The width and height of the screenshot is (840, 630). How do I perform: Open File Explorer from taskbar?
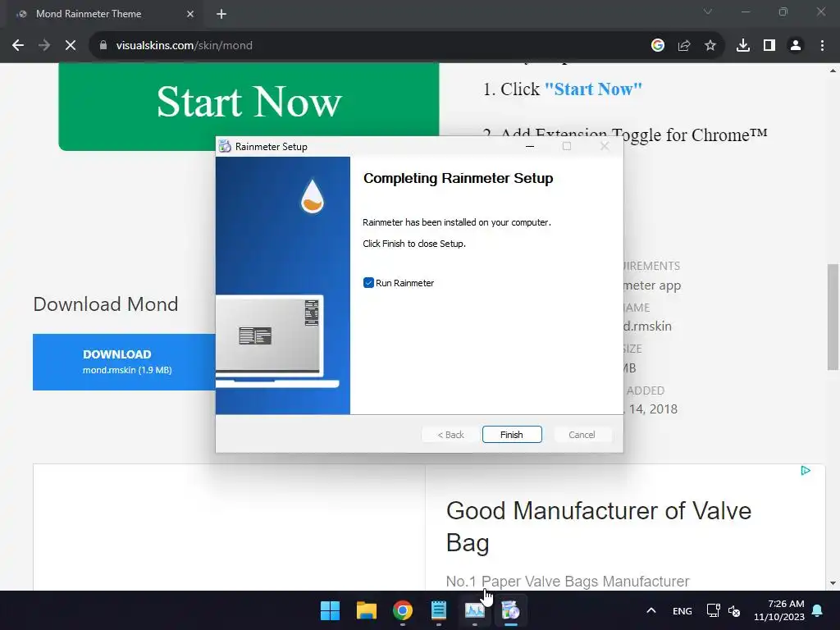click(367, 610)
